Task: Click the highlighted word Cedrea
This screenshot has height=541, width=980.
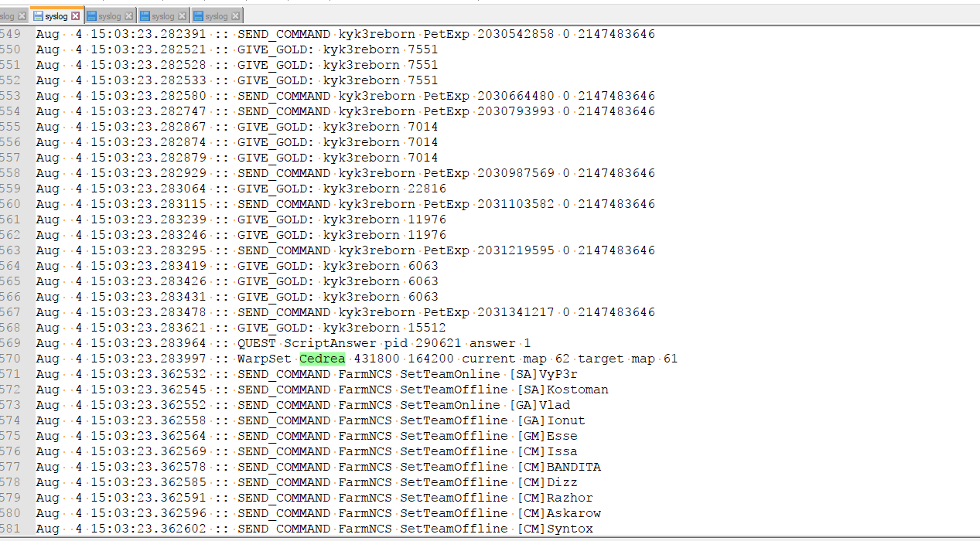Action: (322, 359)
